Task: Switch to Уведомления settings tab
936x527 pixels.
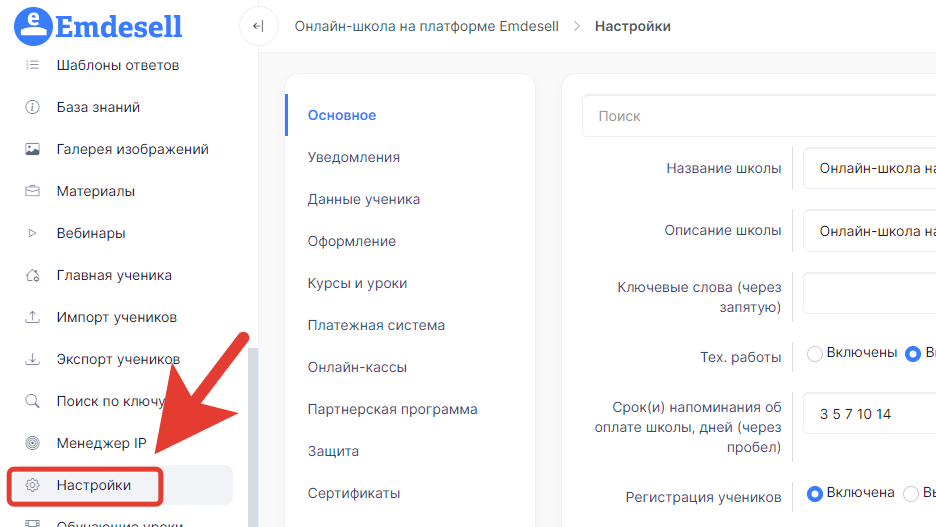Action: 354,158
